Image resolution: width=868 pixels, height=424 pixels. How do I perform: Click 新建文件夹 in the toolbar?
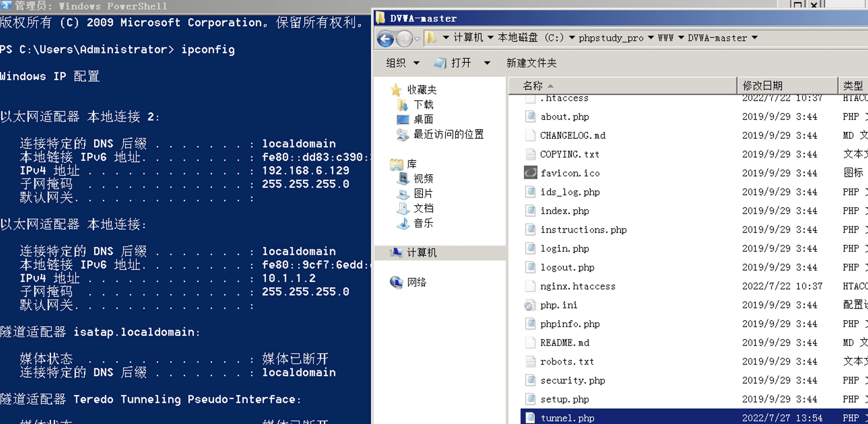point(531,63)
